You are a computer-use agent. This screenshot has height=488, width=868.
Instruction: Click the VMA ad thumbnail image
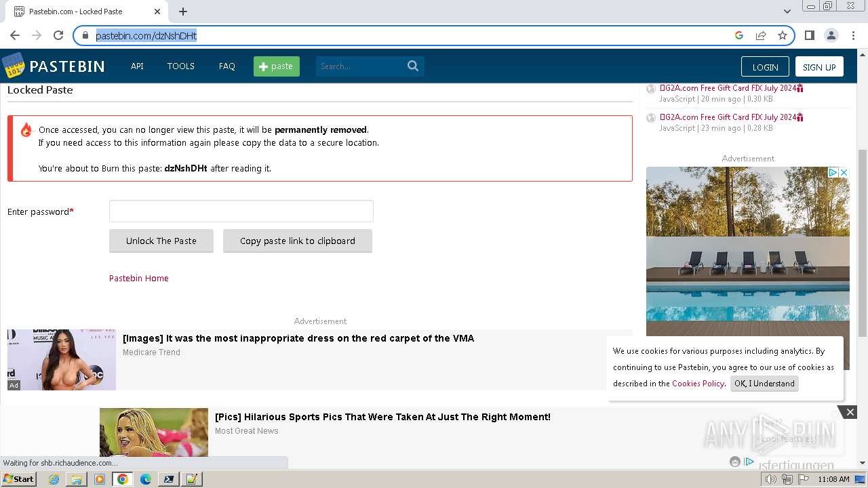62,360
